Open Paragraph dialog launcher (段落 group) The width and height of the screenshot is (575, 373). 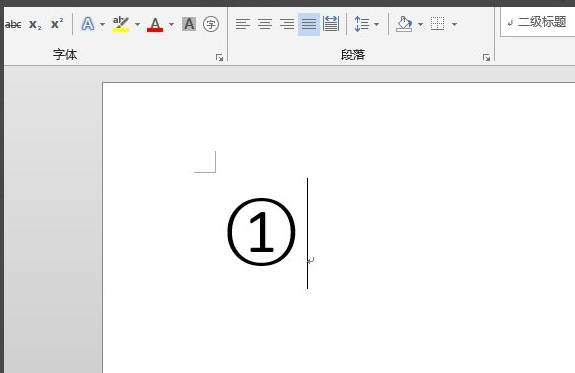coord(486,58)
